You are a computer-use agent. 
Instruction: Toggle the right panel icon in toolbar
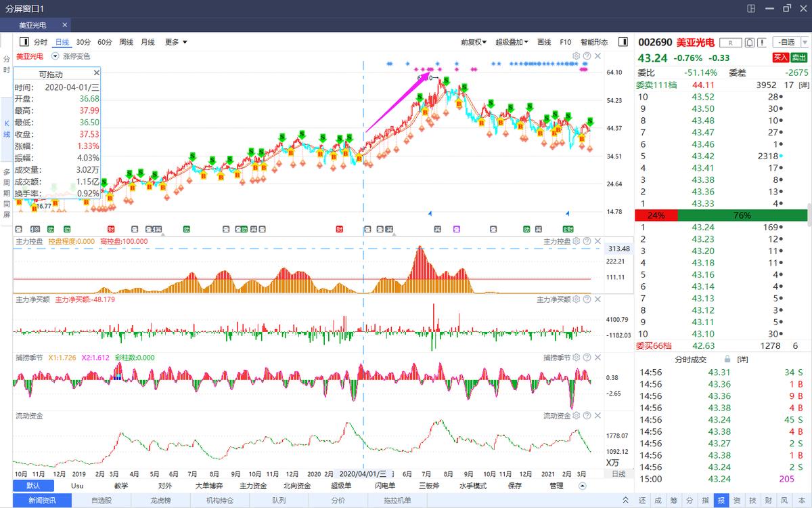tap(623, 42)
